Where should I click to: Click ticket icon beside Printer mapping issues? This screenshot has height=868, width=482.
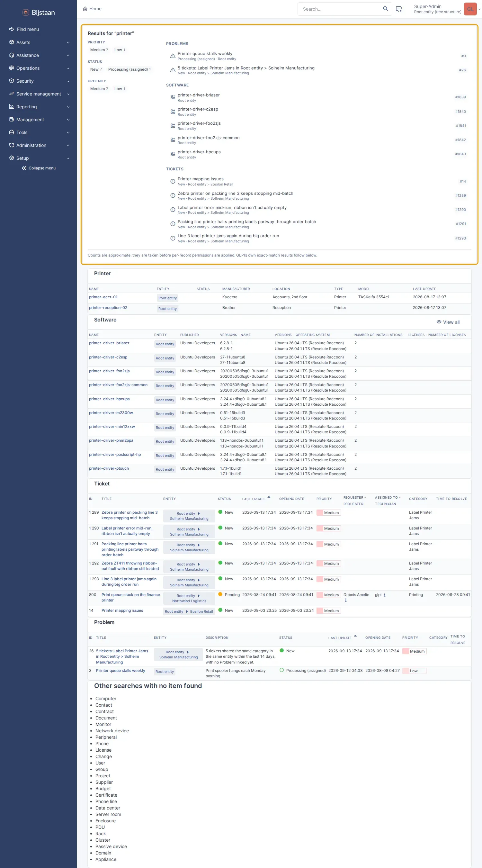click(x=173, y=181)
